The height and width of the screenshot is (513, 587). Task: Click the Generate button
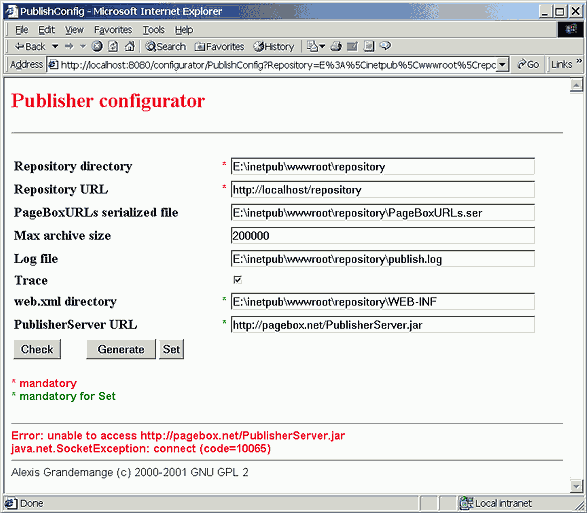click(x=121, y=349)
